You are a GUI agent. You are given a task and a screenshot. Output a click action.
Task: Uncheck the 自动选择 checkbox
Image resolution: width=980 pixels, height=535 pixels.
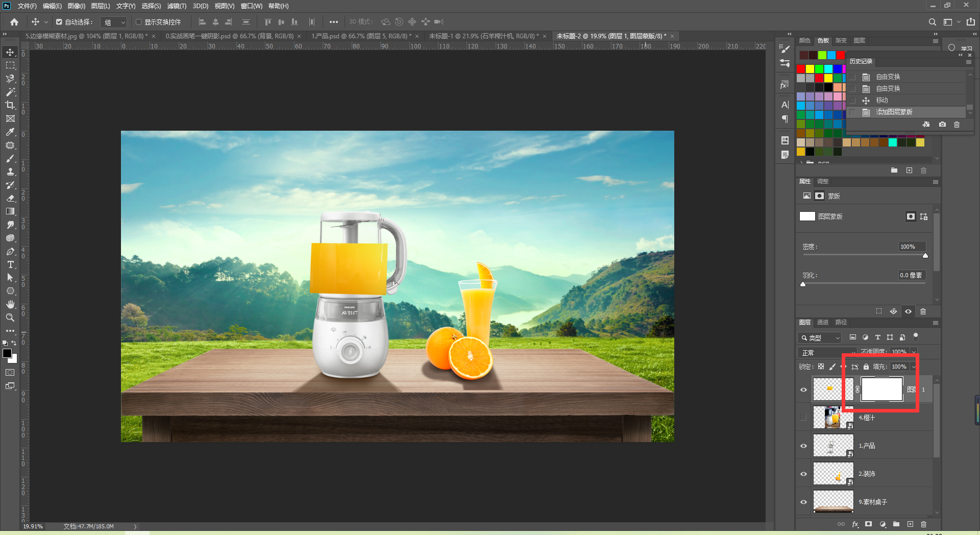pyautogui.click(x=59, y=22)
